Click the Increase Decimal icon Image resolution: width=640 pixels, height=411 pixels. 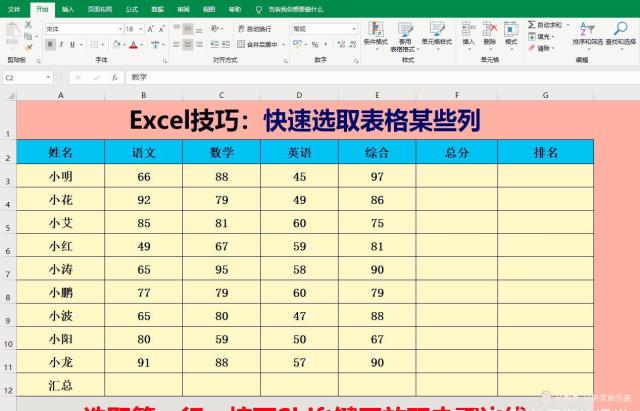pyautogui.click(x=341, y=44)
